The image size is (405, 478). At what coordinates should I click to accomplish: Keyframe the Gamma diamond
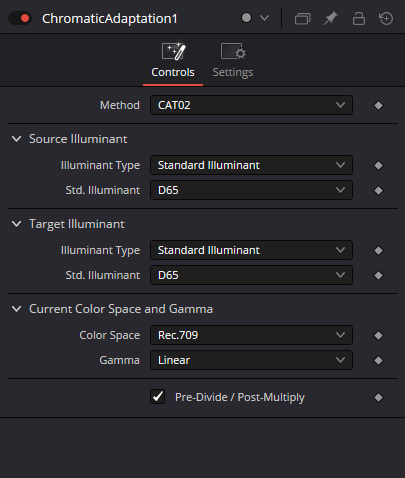pos(378,361)
